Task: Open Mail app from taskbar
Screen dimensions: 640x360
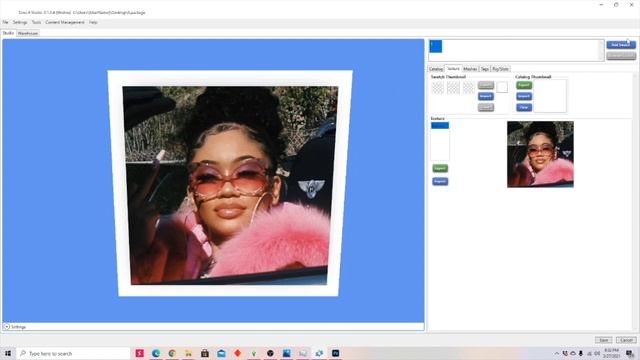Action: pyautogui.click(x=221, y=353)
